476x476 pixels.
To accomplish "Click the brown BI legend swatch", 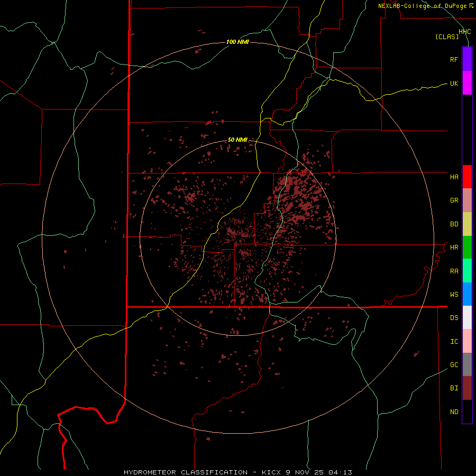I will [x=467, y=388].
